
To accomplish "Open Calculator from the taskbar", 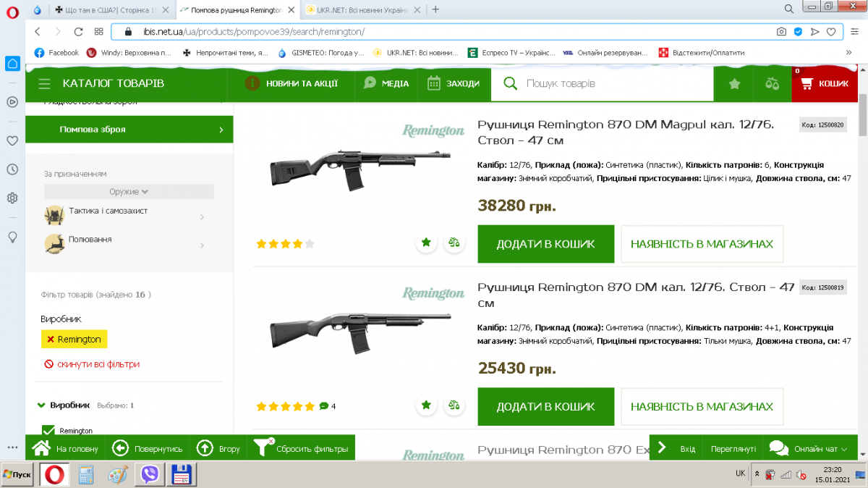I will [x=86, y=474].
